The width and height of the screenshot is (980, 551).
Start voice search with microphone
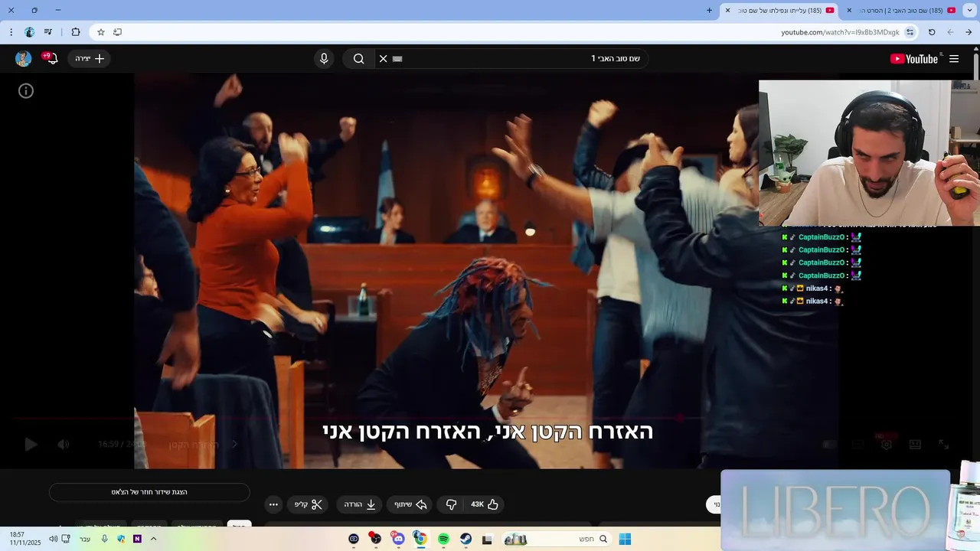click(324, 59)
